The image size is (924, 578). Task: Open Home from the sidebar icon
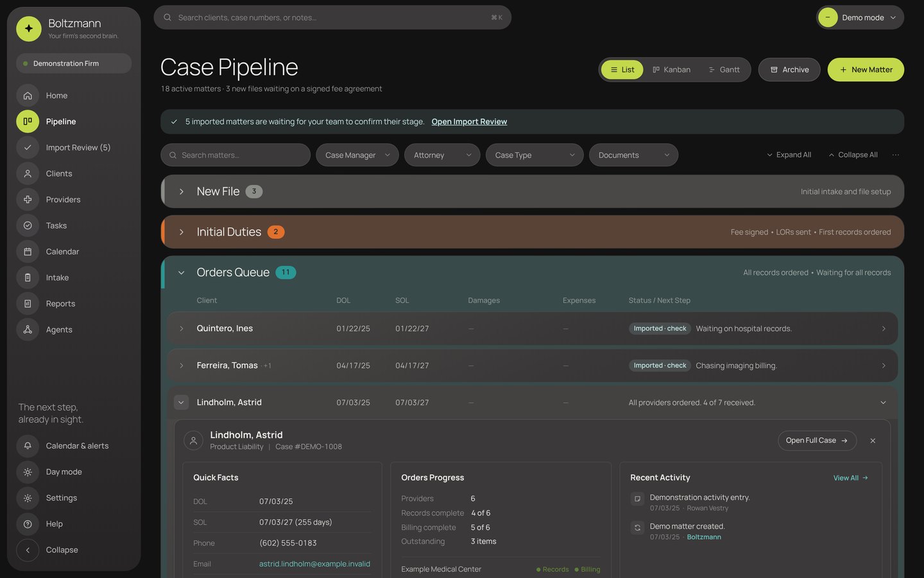[x=28, y=96]
